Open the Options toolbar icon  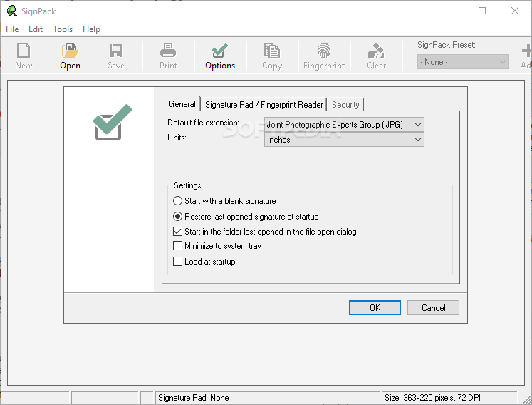pyautogui.click(x=220, y=56)
